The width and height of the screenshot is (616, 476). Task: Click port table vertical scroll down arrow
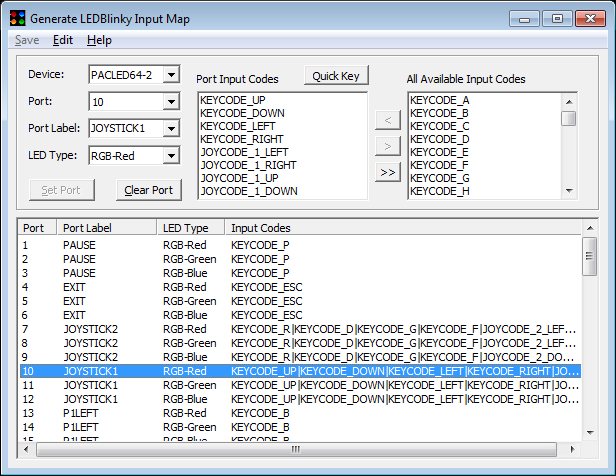590,432
